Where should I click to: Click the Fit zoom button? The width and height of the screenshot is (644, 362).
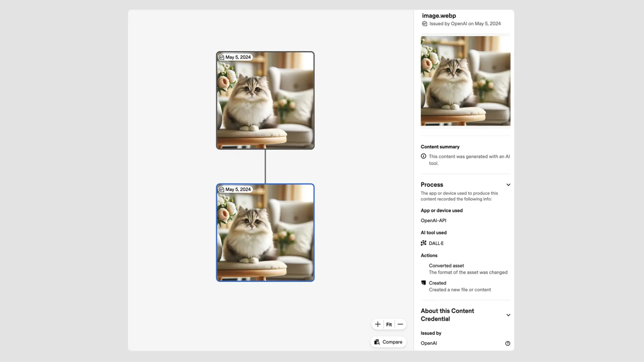pyautogui.click(x=389, y=324)
